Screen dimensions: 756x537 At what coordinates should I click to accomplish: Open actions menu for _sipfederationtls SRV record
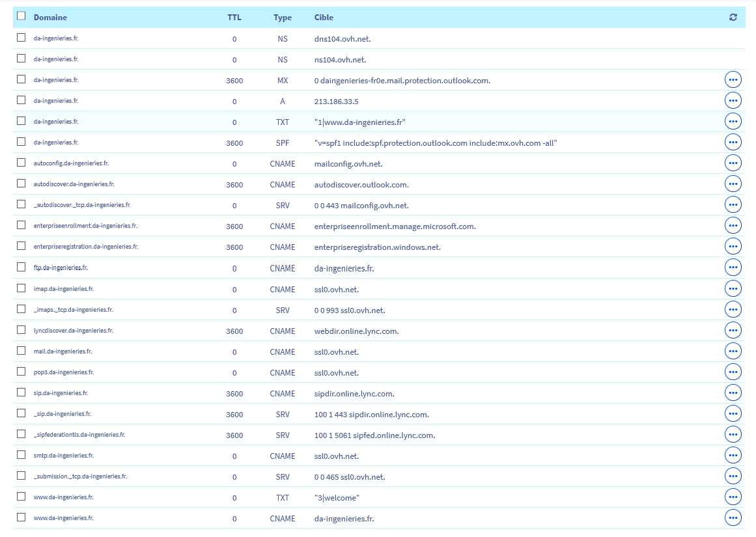(733, 435)
